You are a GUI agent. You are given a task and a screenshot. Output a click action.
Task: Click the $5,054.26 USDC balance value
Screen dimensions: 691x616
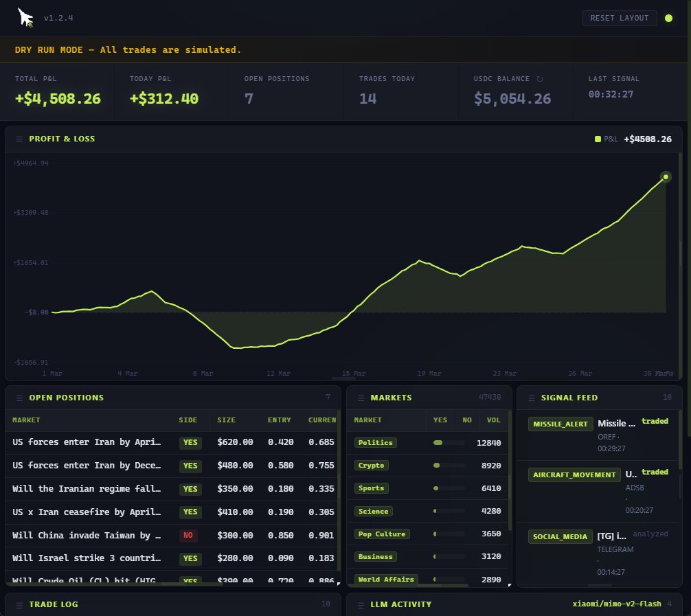coord(512,99)
